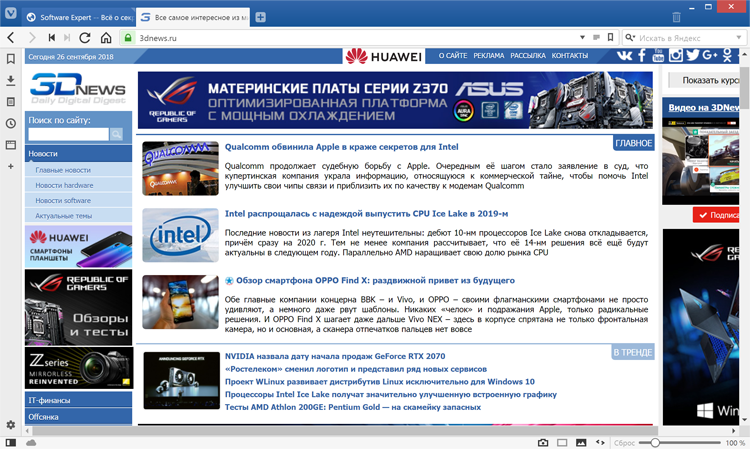Open the Notes panel in sidebar
The height and width of the screenshot is (449, 750).
tap(11, 102)
